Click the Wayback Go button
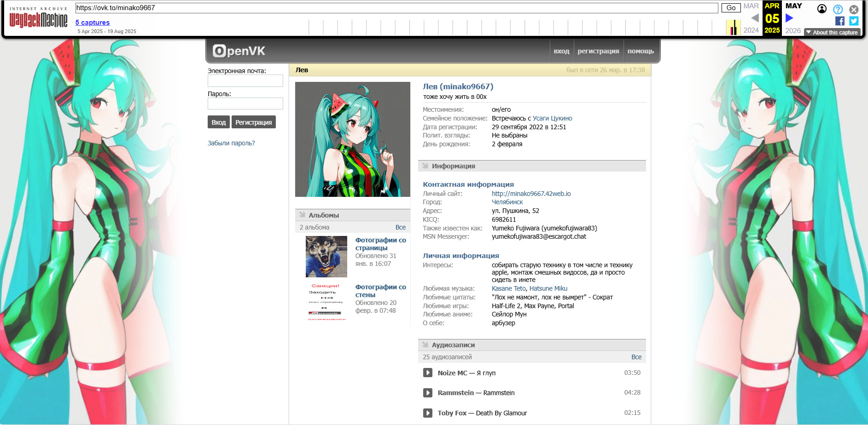Screen dimensions: 868x425 point(731,8)
